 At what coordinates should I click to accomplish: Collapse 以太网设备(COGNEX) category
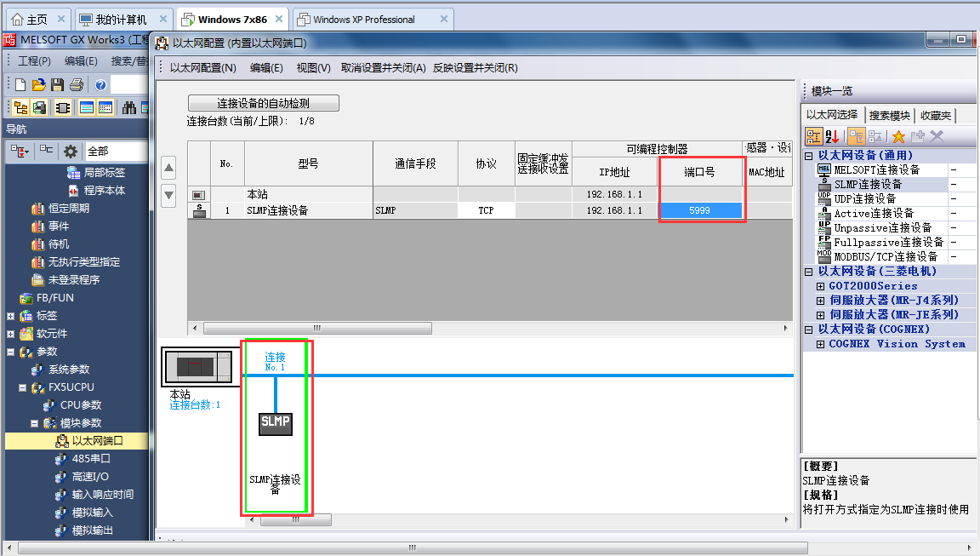tap(809, 330)
